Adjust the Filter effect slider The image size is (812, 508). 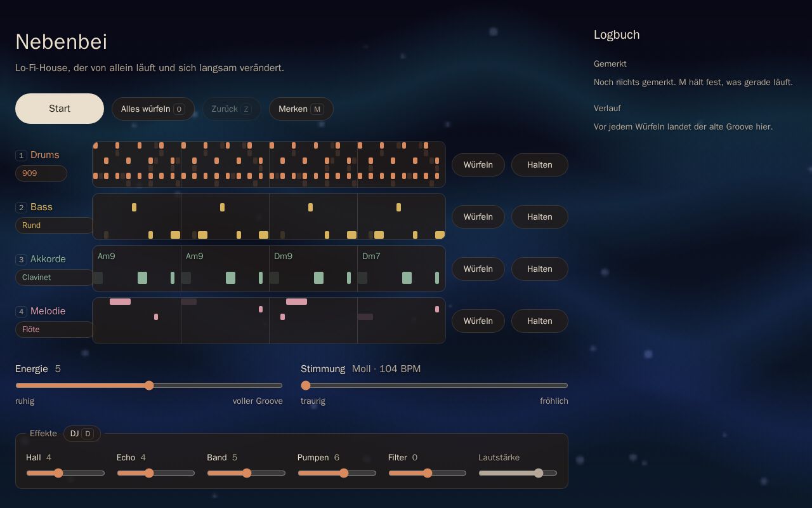point(427,473)
